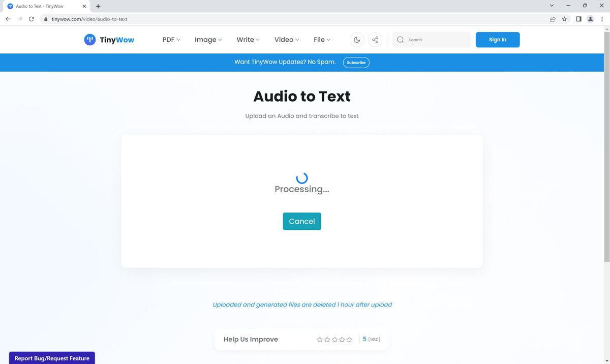Click the padlock icon in address bar

46,19
